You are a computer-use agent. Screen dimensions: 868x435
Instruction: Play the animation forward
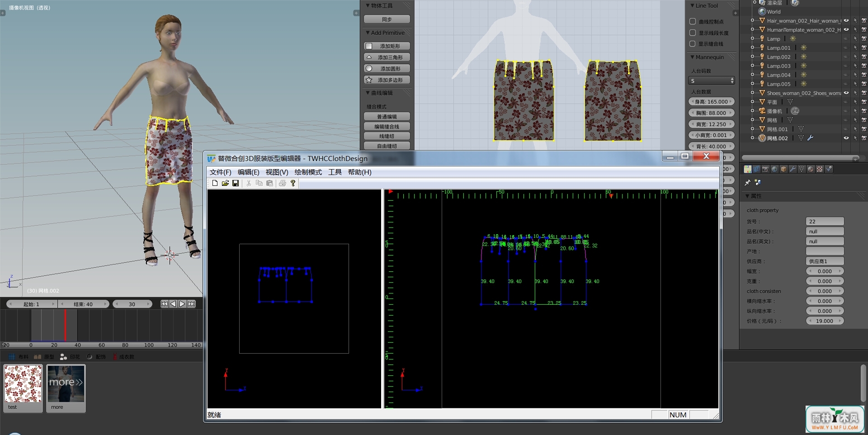click(x=182, y=304)
